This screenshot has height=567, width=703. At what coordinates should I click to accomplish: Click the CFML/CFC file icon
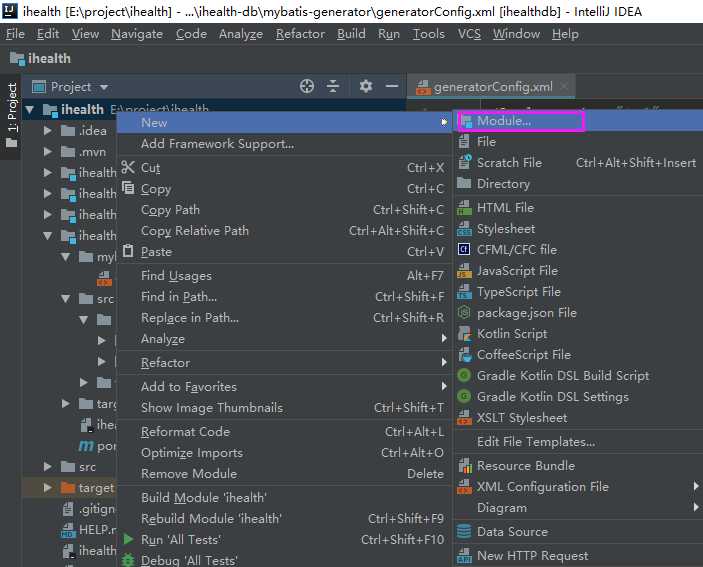(x=464, y=249)
